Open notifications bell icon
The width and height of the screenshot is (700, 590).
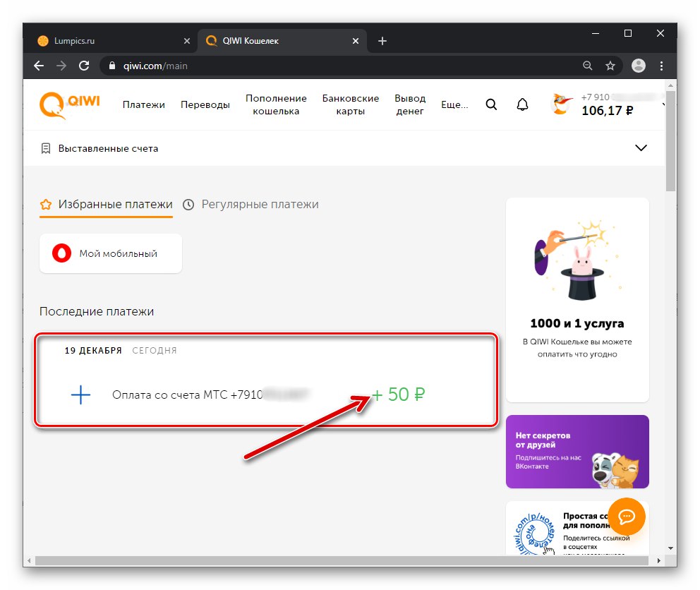[x=522, y=104]
